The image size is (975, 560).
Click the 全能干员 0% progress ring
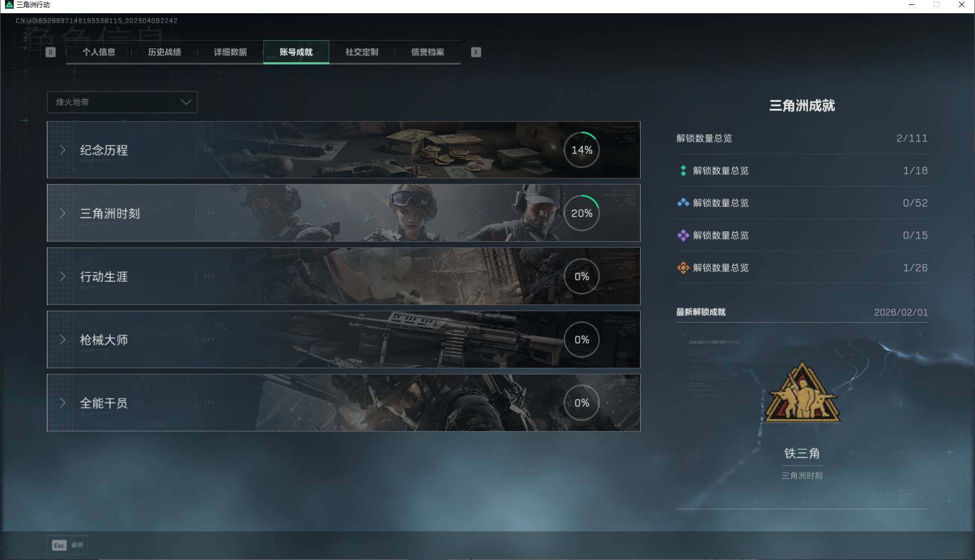[582, 403]
